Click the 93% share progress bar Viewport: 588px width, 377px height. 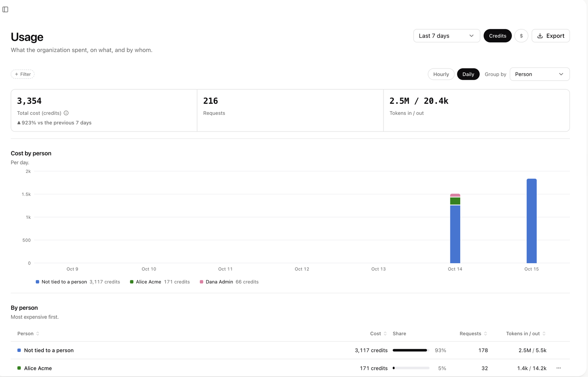click(411, 351)
